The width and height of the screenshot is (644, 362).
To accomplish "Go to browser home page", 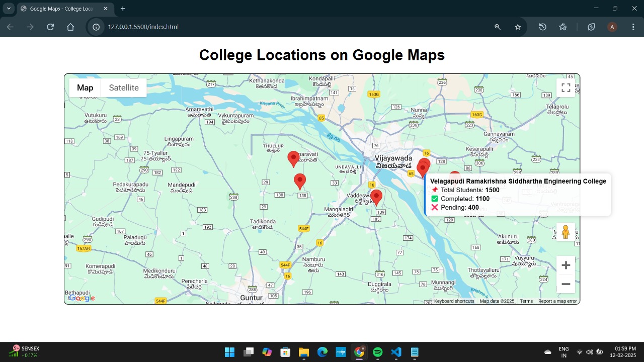I will click(x=70, y=27).
